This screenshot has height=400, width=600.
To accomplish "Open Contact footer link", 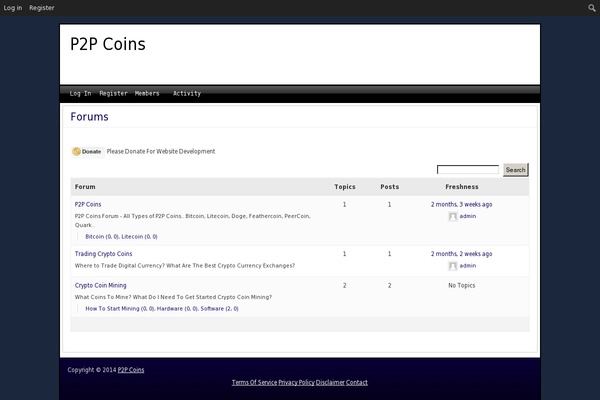I will [357, 382].
